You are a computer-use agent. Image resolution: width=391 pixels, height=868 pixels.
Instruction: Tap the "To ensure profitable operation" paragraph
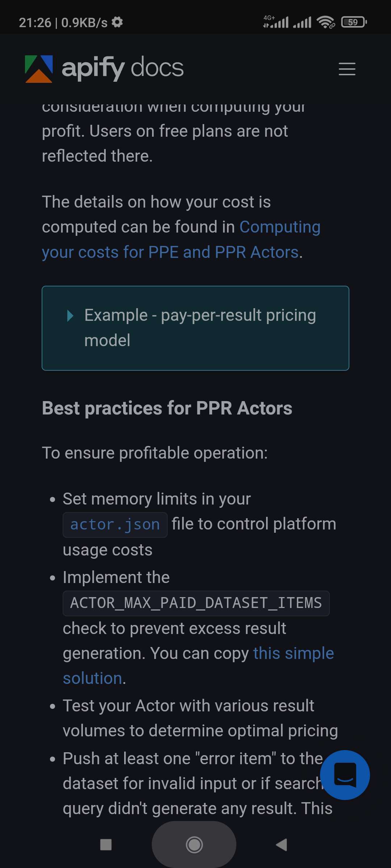click(155, 453)
